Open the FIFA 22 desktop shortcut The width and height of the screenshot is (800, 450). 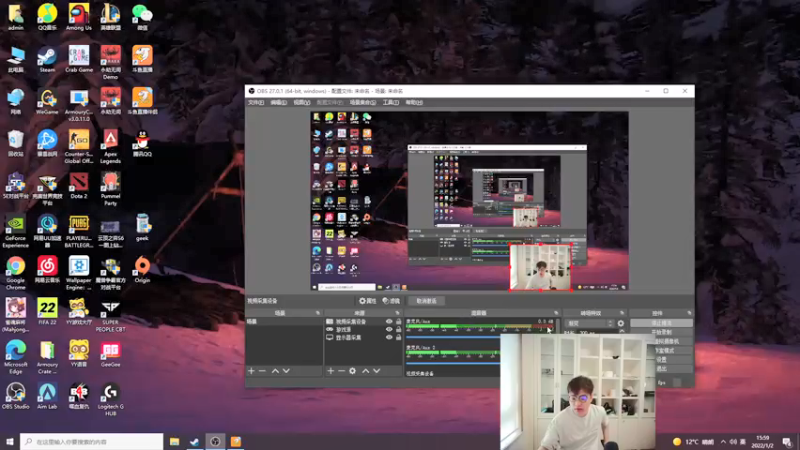pos(47,312)
